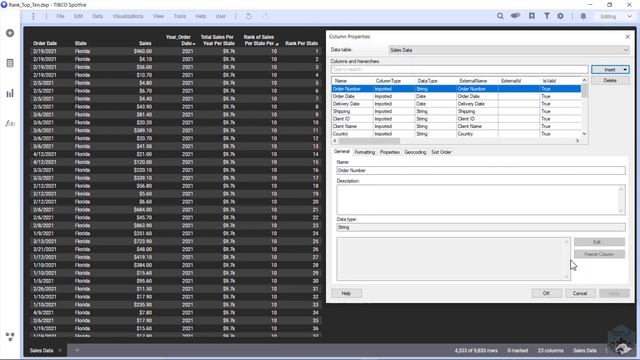640x360 pixels.
Task: Select the Country row in column list
Action: pos(456,133)
